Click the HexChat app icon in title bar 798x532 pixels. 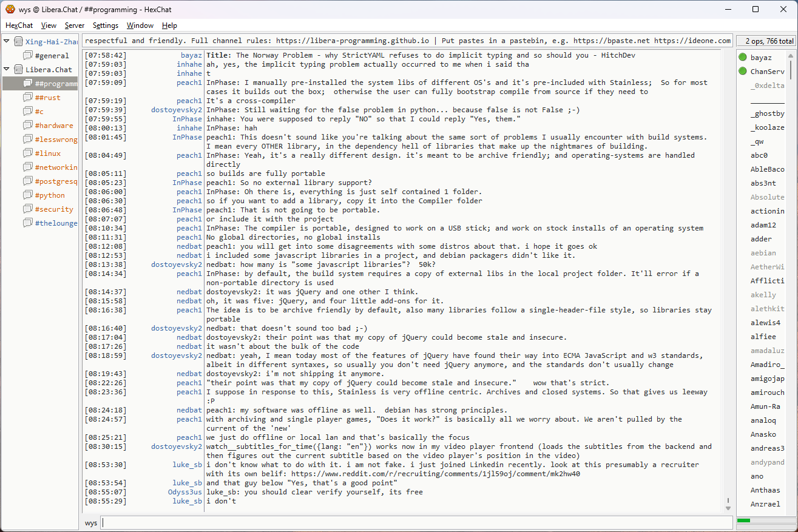(10, 9)
